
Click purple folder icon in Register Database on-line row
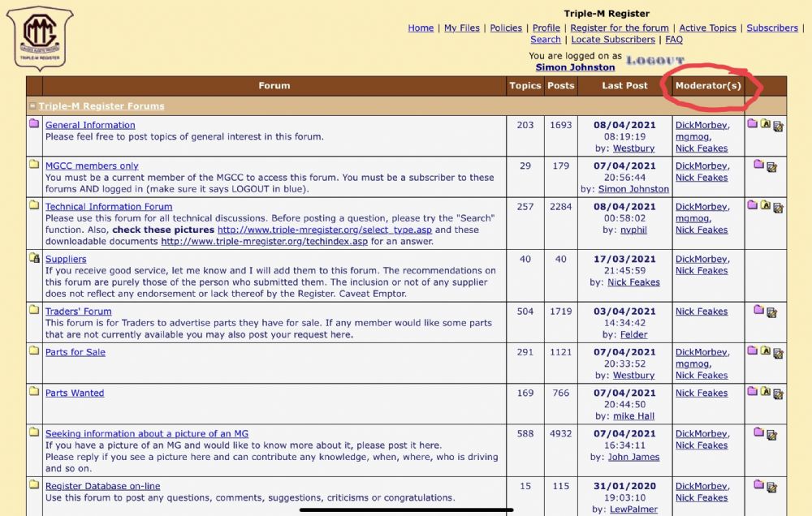(758, 484)
